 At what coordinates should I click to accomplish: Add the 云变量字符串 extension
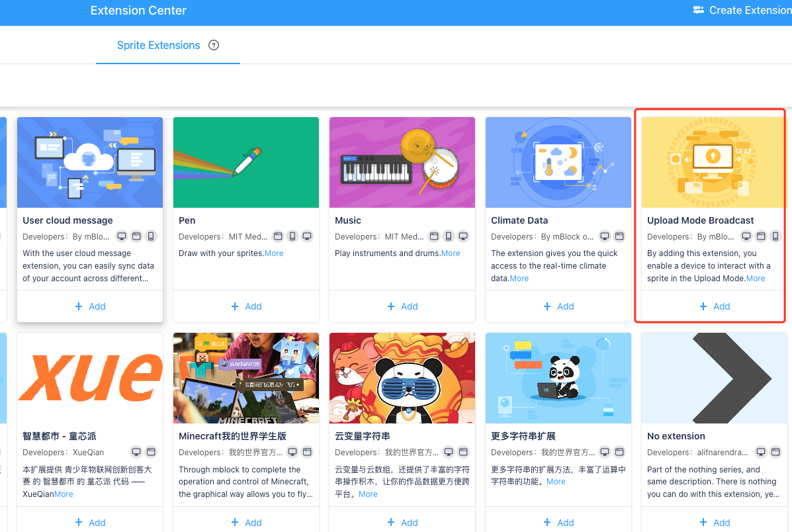click(x=402, y=522)
